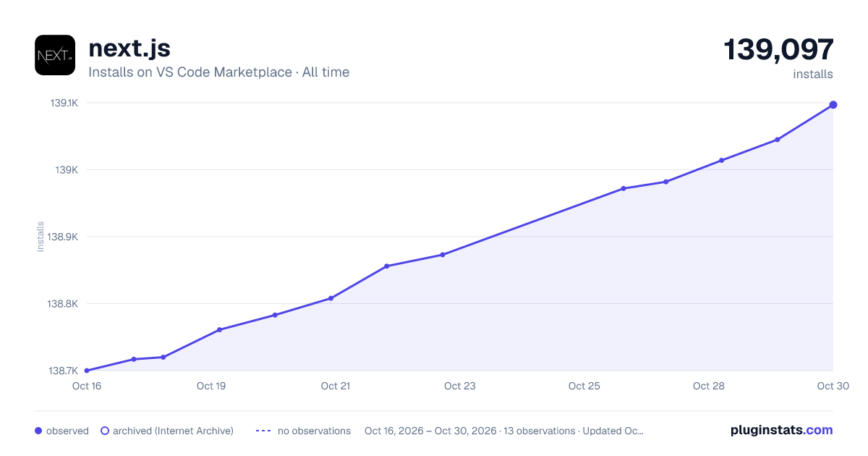Click the data point above Oct 19
This screenshot has height=456, width=868.
coord(219,330)
